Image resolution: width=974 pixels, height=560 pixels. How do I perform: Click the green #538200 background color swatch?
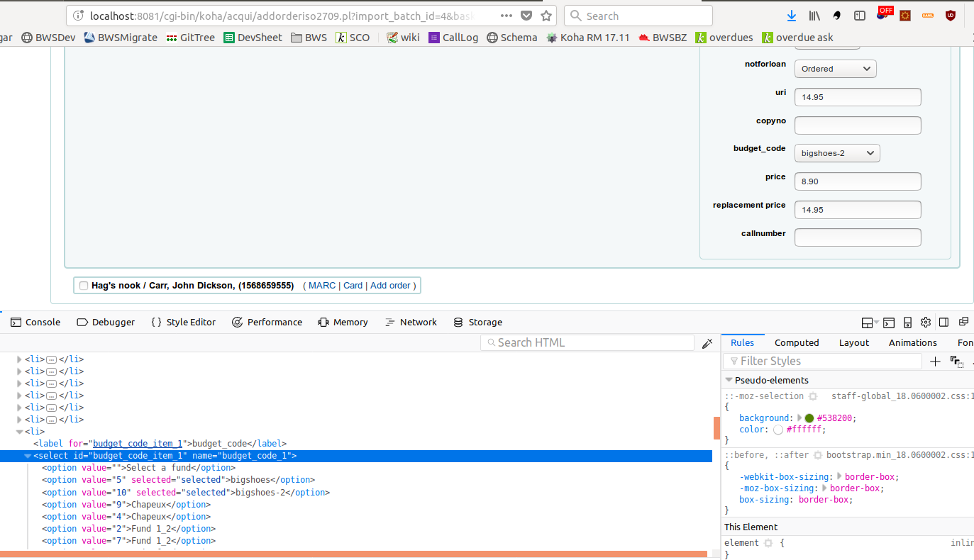809,418
